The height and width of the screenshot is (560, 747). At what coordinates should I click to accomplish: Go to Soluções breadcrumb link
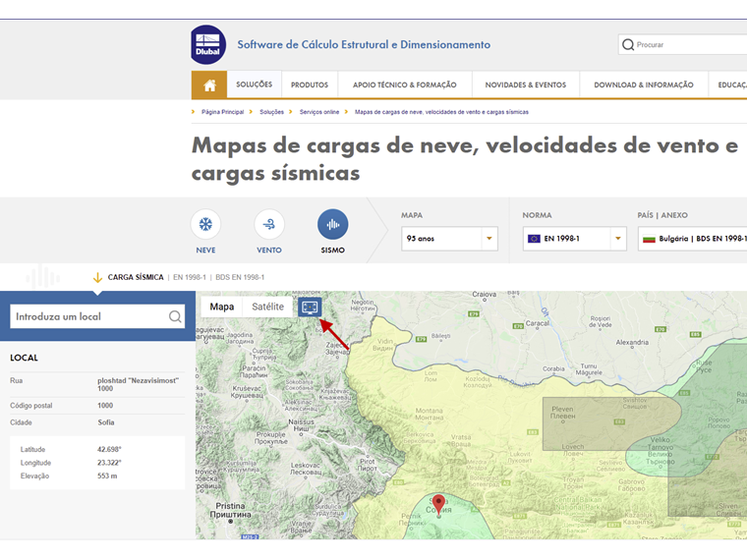point(271,112)
